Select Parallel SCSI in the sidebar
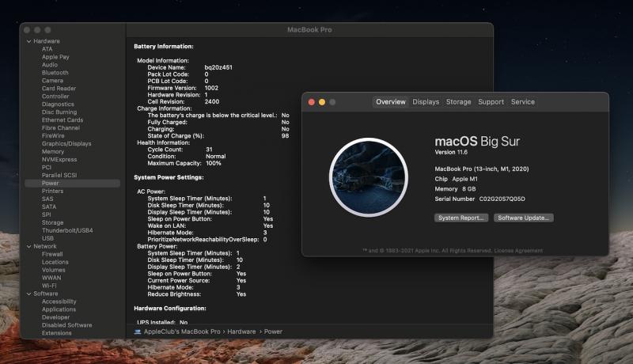The image size is (633, 364). 59,175
